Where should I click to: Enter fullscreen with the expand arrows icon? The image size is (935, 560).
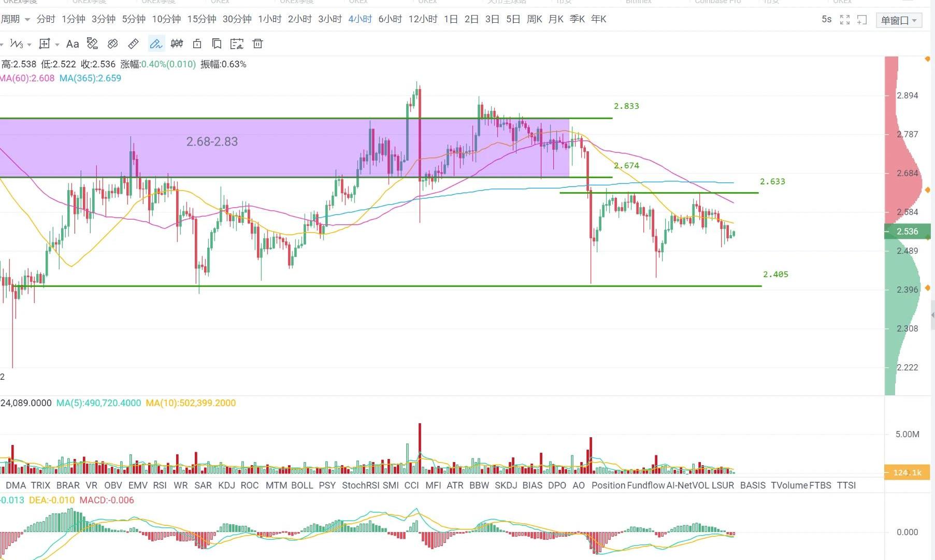tap(844, 20)
